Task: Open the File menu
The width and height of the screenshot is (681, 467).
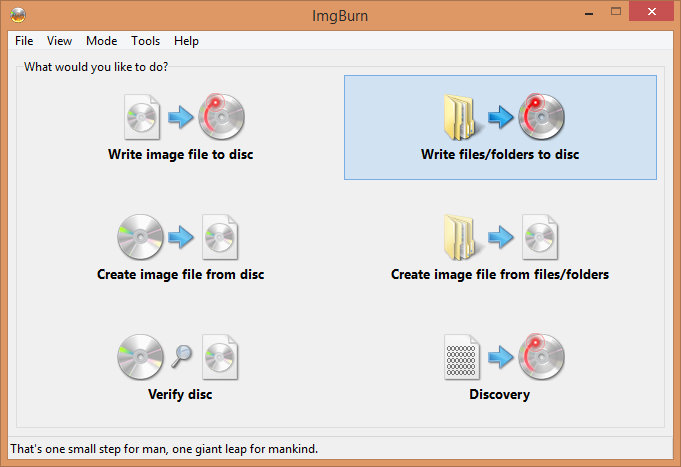Action: point(24,41)
